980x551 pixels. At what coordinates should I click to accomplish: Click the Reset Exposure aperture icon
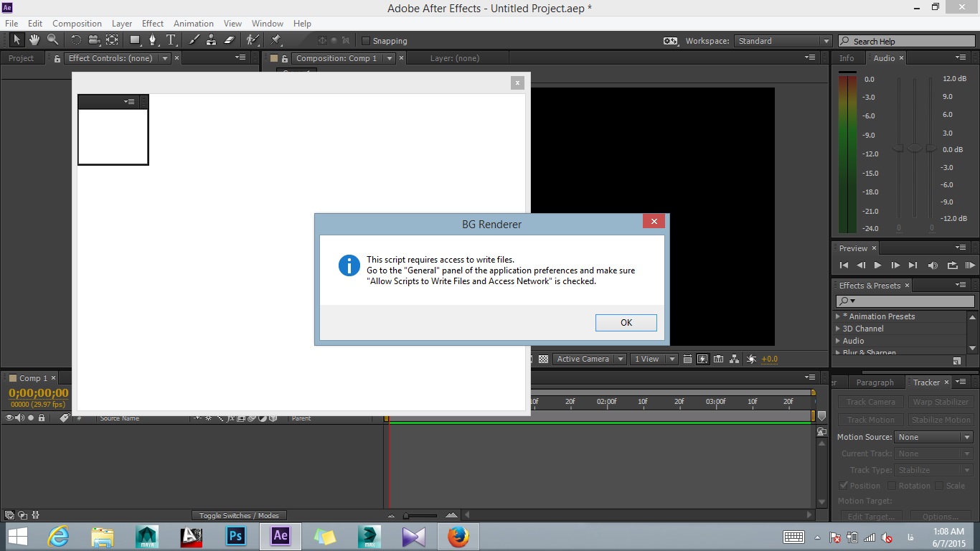751,359
